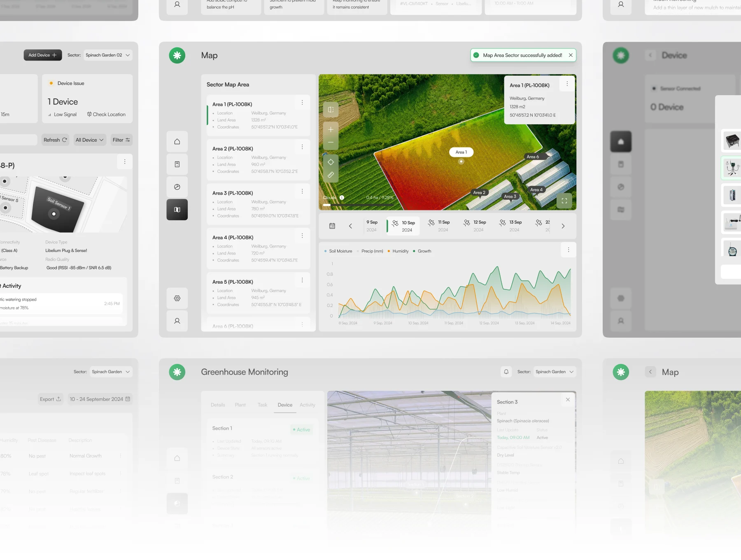Open options for Area 2 (PL-1008K) list item
This screenshot has width=741, height=560.
302,147
